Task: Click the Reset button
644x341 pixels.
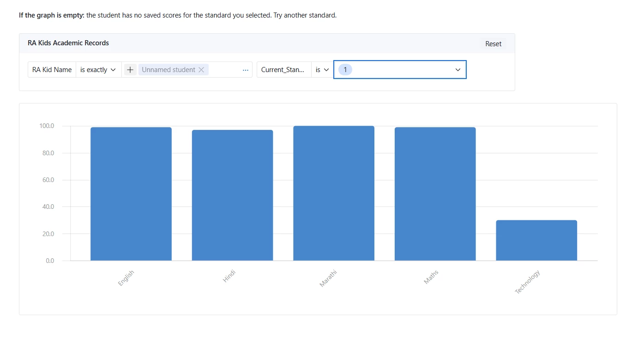Action: pos(493,44)
